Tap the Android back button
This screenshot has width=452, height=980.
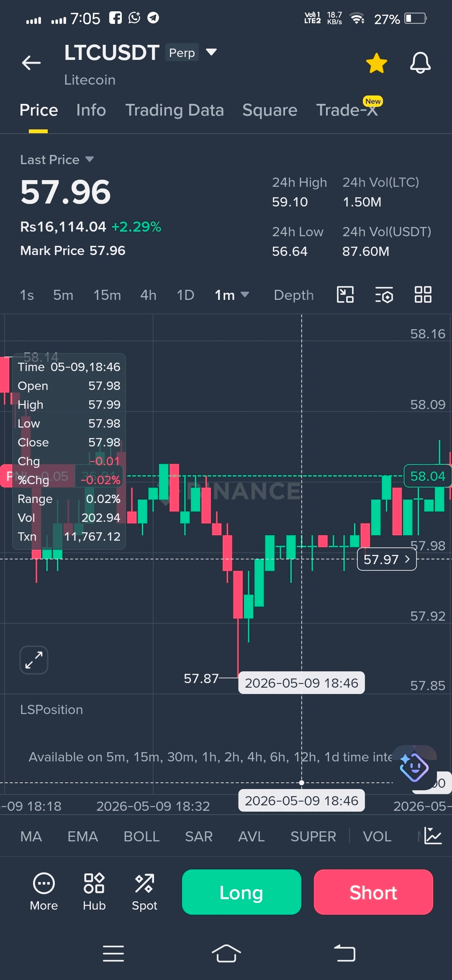click(x=344, y=953)
